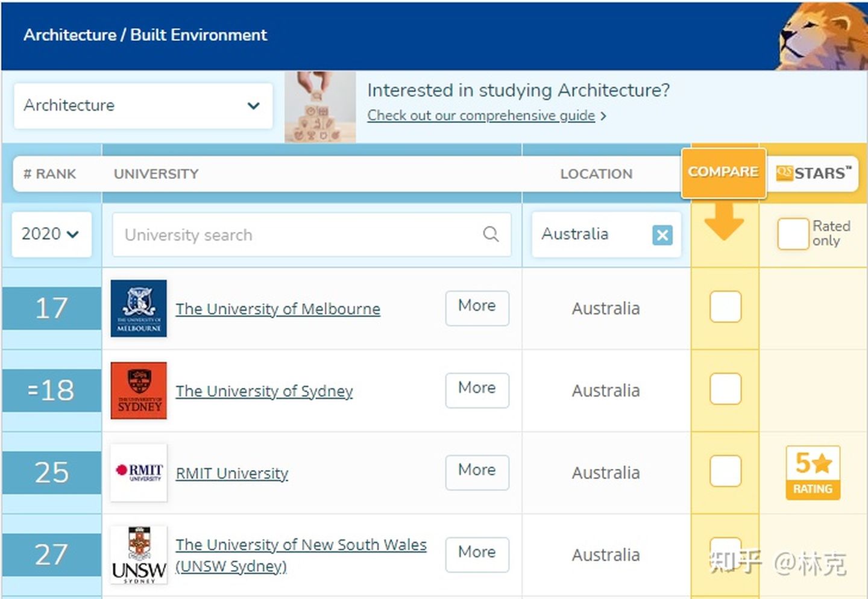
Task: Click the COMPARE column header
Action: pos(723,172)
